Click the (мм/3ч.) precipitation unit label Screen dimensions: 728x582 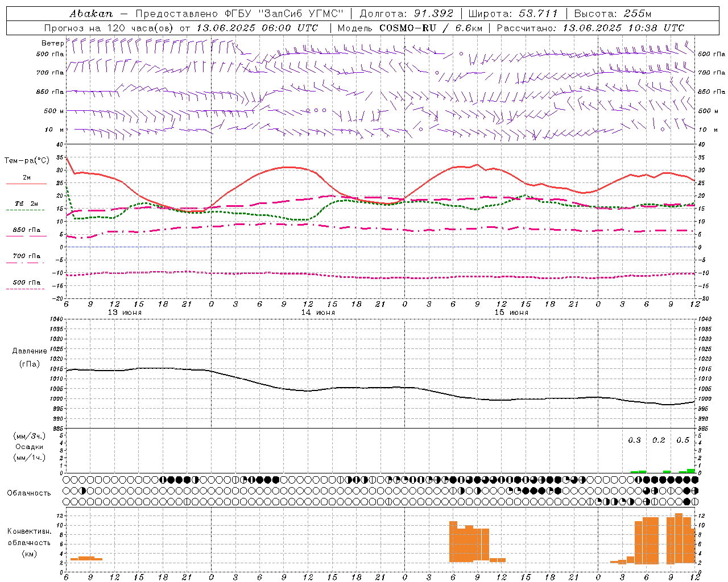pyautogui.click(x=30, y=436)
